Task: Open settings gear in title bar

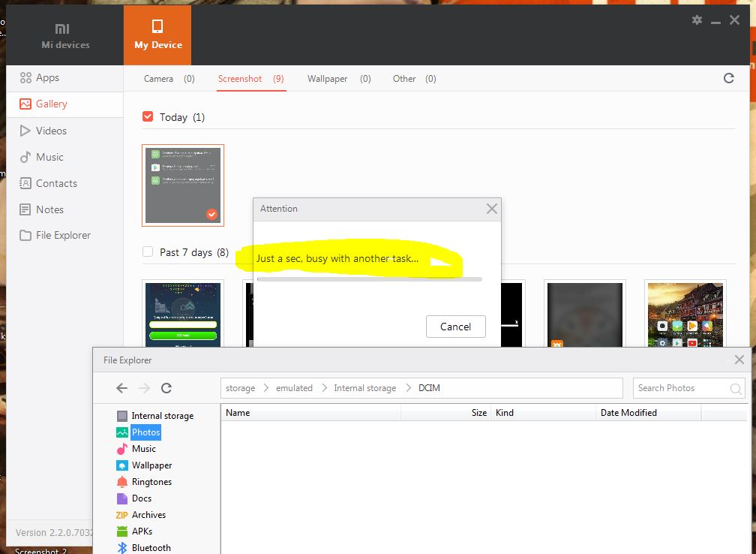Action: point(697,20)
